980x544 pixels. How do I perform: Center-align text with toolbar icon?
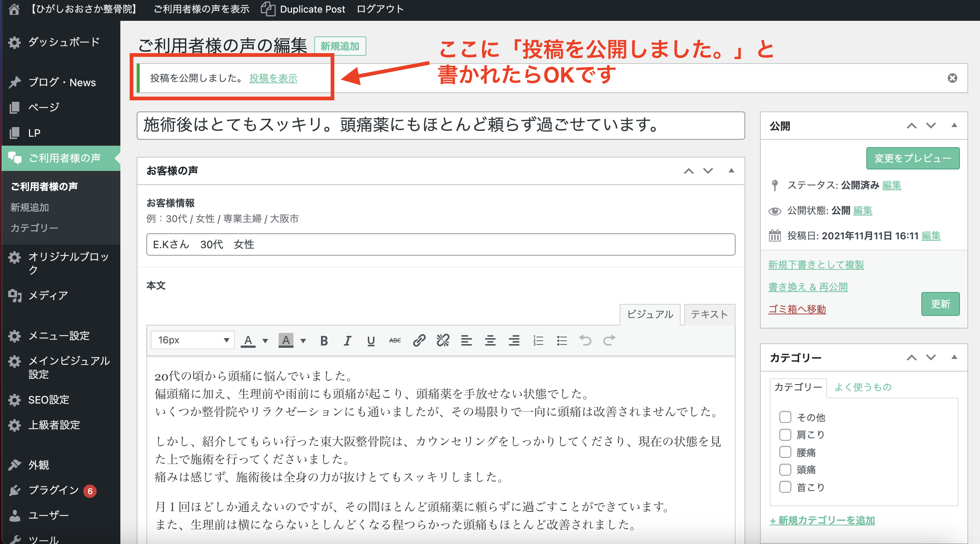click(490, 340)
